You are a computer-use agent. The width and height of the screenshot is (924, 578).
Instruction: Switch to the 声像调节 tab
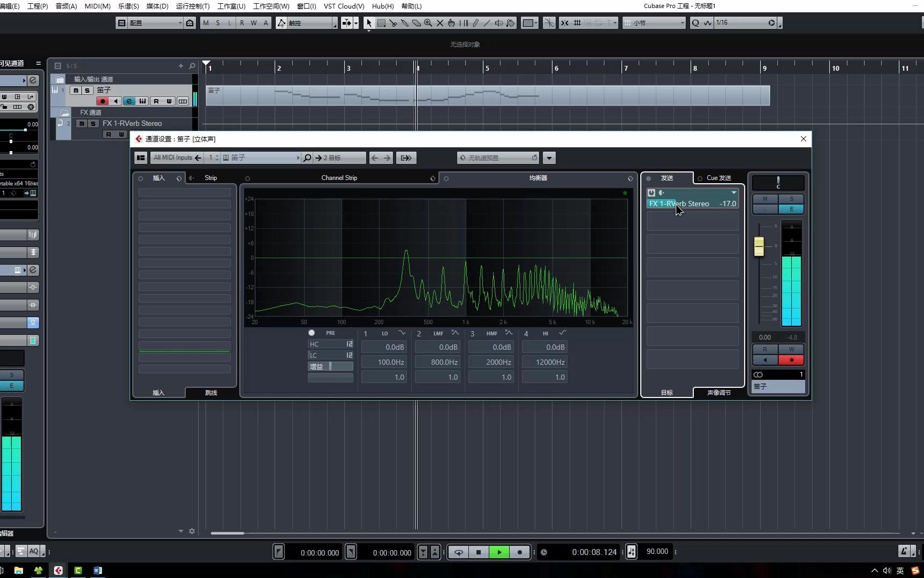tap(718, 393)
